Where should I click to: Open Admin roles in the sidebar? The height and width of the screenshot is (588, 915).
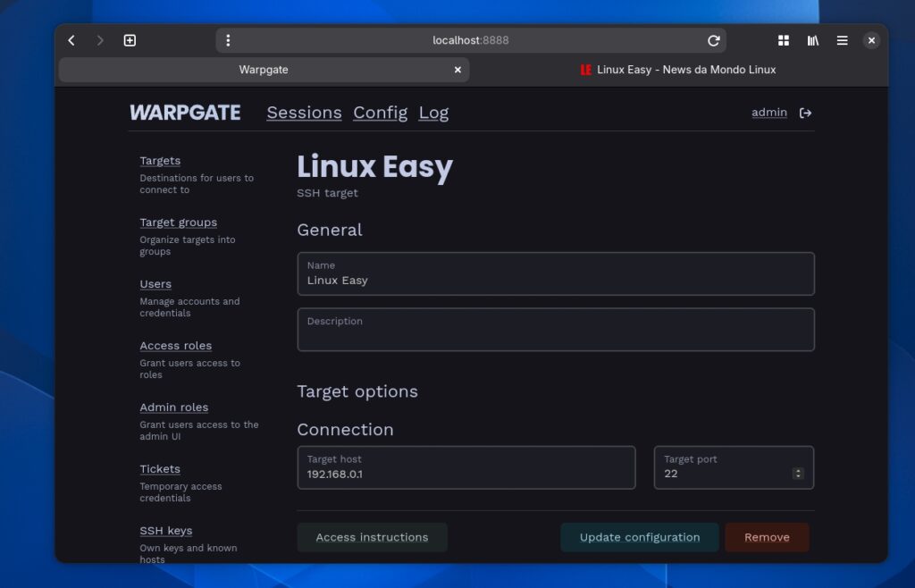(x=174, y=407)
